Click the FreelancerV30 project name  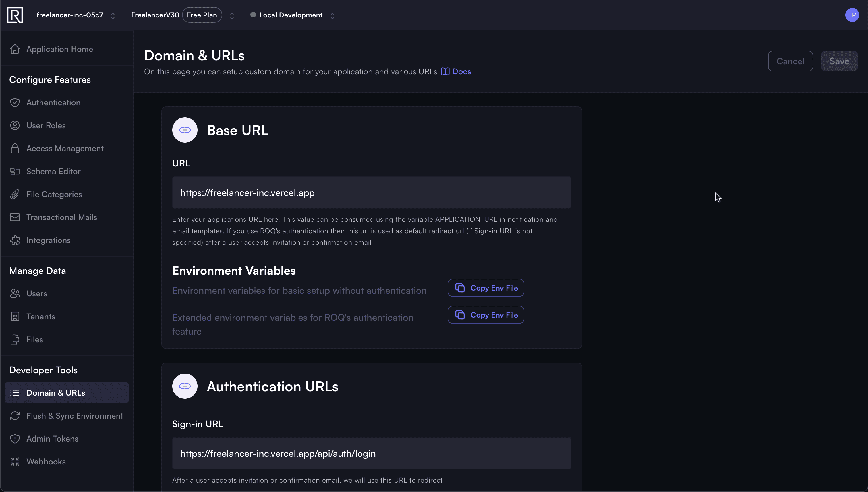[x=155, y=15]
